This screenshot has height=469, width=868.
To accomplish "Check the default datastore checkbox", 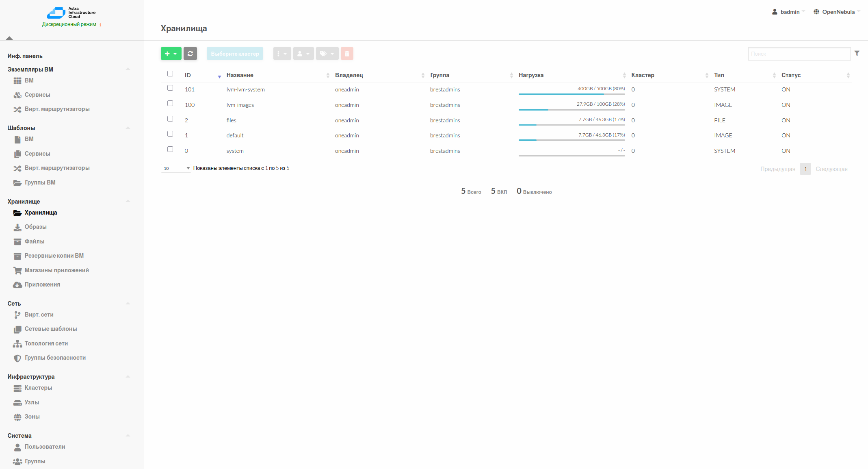I will 170,134.
